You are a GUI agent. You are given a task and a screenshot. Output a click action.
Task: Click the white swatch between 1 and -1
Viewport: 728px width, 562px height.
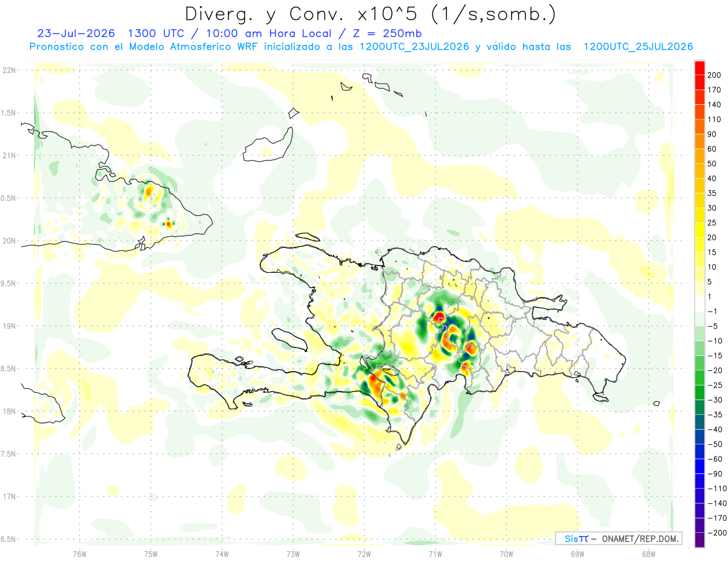[x=699, y=304]
